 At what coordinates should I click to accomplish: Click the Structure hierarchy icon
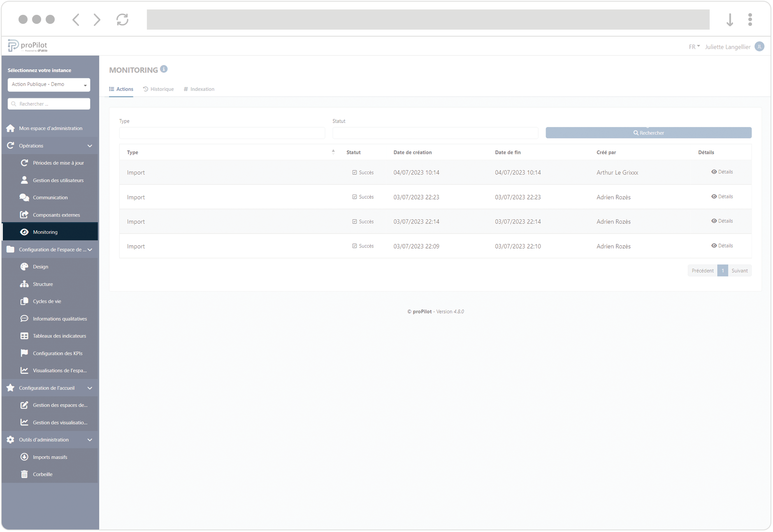(x=24, y=284)
